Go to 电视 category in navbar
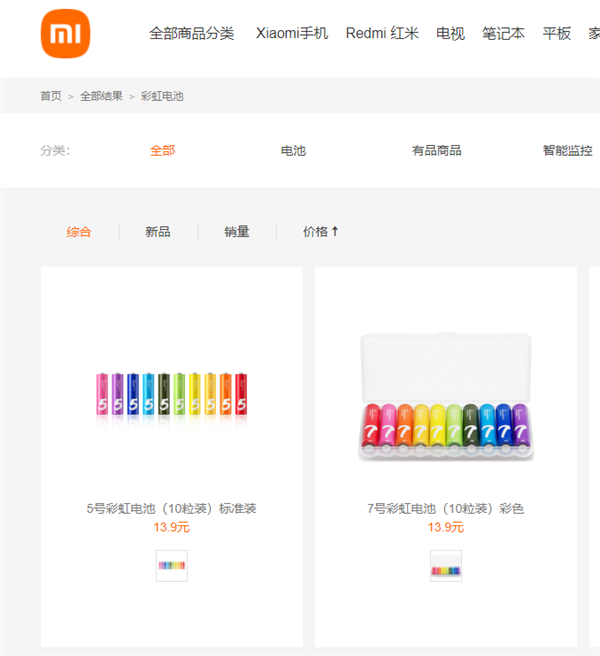This screenshot has width=600, height=656. (x=450, y=34)
